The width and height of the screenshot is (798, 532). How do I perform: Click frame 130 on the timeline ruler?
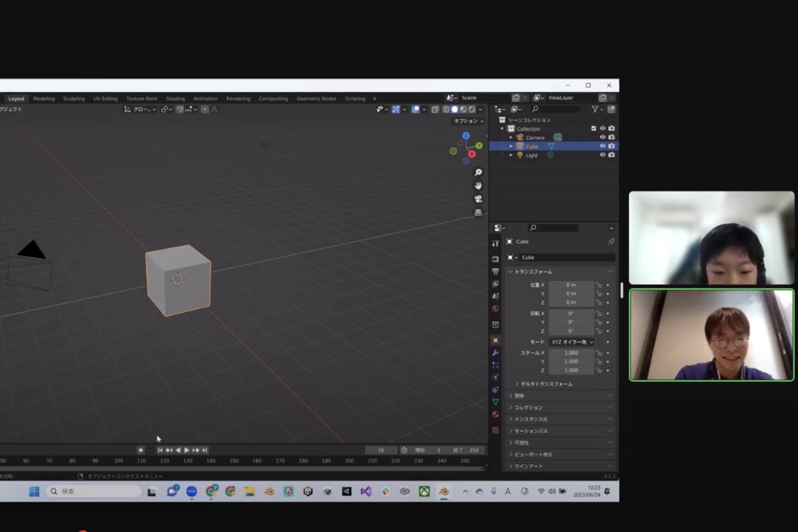click(187, 460)
